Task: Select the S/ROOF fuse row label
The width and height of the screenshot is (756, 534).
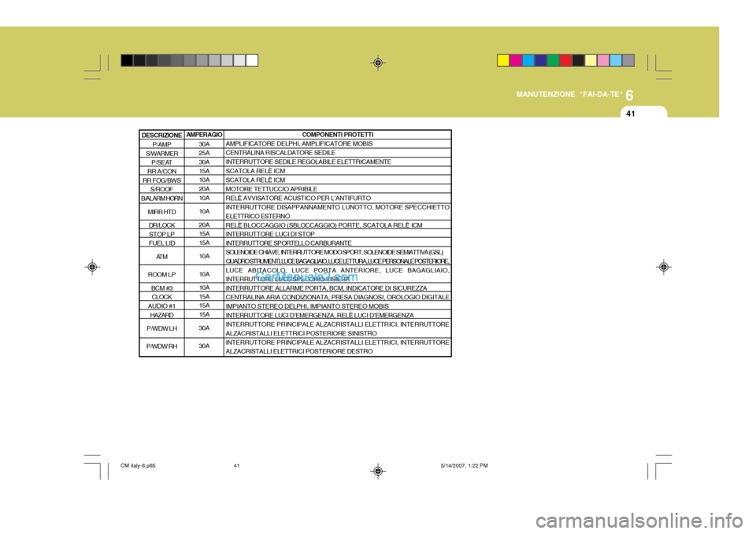Action: click(x=161, y=190)
